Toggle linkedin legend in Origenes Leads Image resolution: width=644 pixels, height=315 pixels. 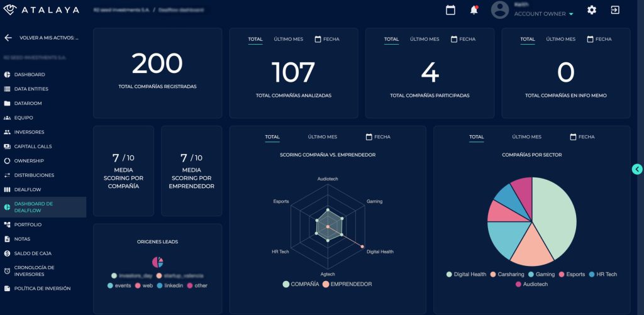[170, 285]
